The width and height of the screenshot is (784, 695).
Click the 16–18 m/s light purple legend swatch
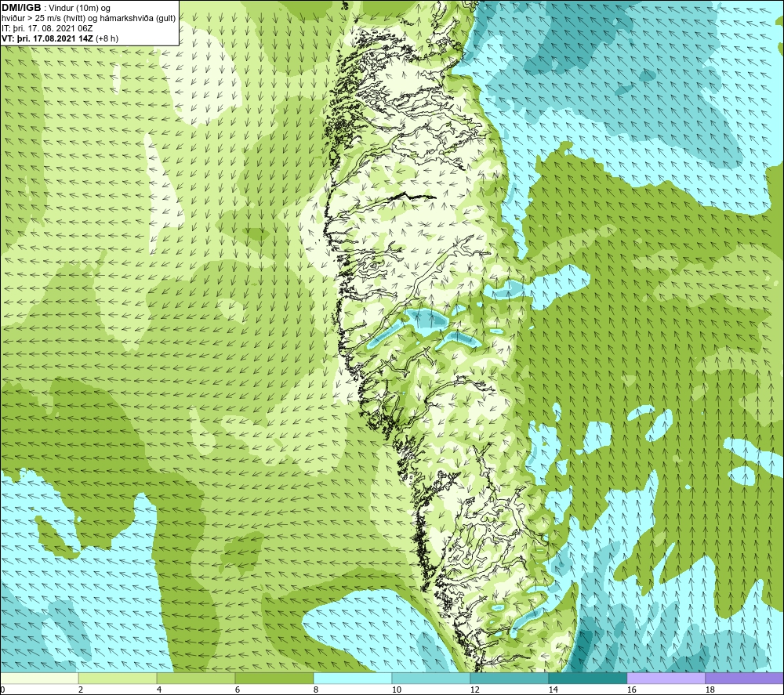pos(666,679)
